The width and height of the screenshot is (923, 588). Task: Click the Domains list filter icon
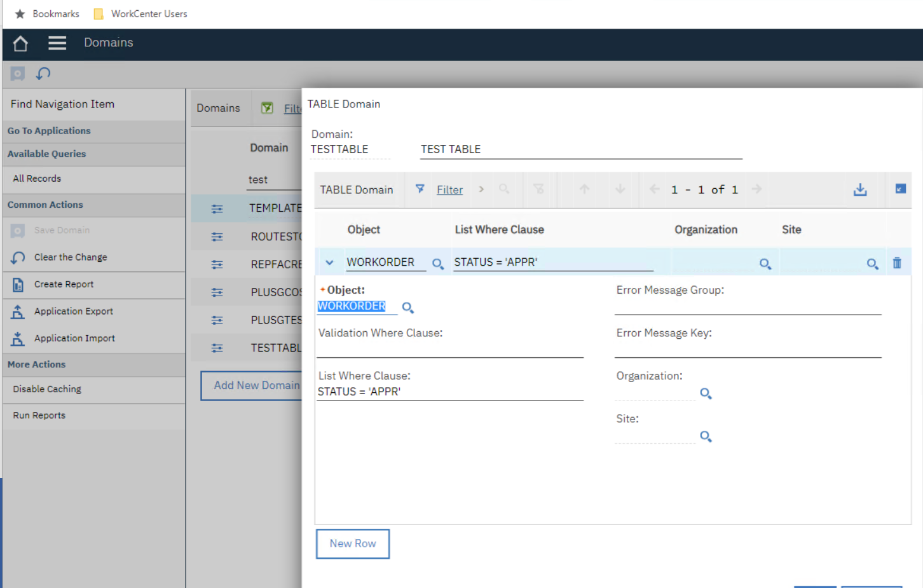[267, 108]
